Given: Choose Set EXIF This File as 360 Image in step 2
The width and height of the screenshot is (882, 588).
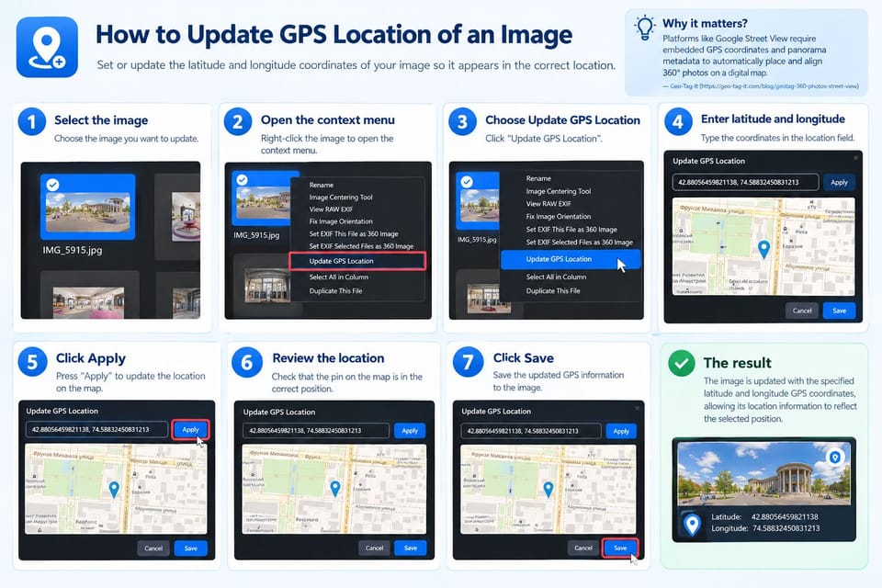Looking at the screenshot, I should point(353,233).
